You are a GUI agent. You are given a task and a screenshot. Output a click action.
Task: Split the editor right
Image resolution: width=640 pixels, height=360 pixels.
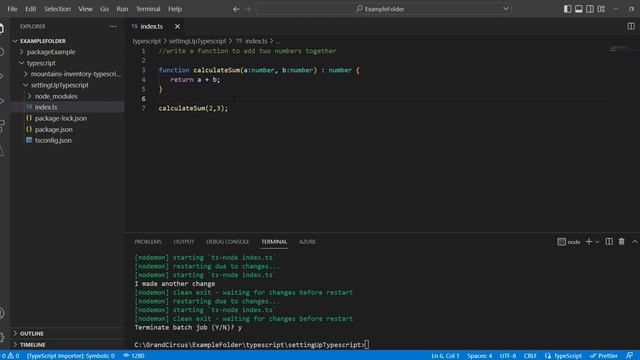click(631, 27)
